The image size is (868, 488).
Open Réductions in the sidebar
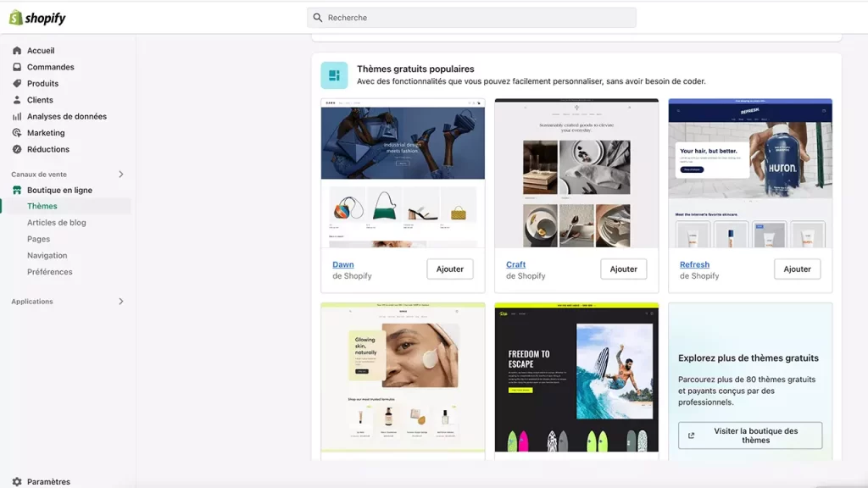coord(48,149)
